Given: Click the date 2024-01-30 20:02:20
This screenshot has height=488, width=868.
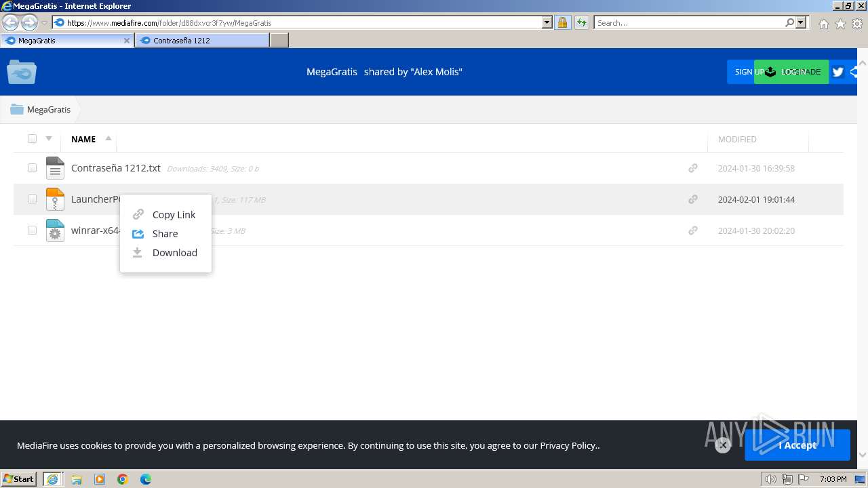Looking at the screenshot, I should click(756, 230).
